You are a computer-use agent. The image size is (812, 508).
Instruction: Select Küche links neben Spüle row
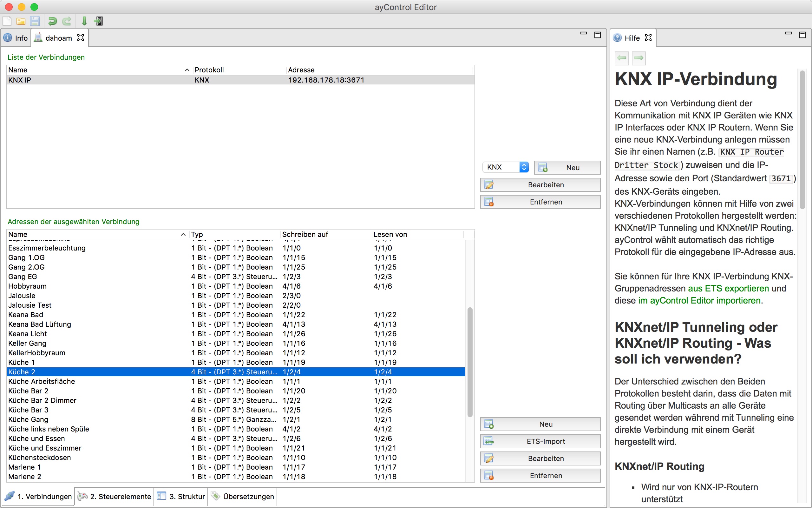click(x=236, y=429)
